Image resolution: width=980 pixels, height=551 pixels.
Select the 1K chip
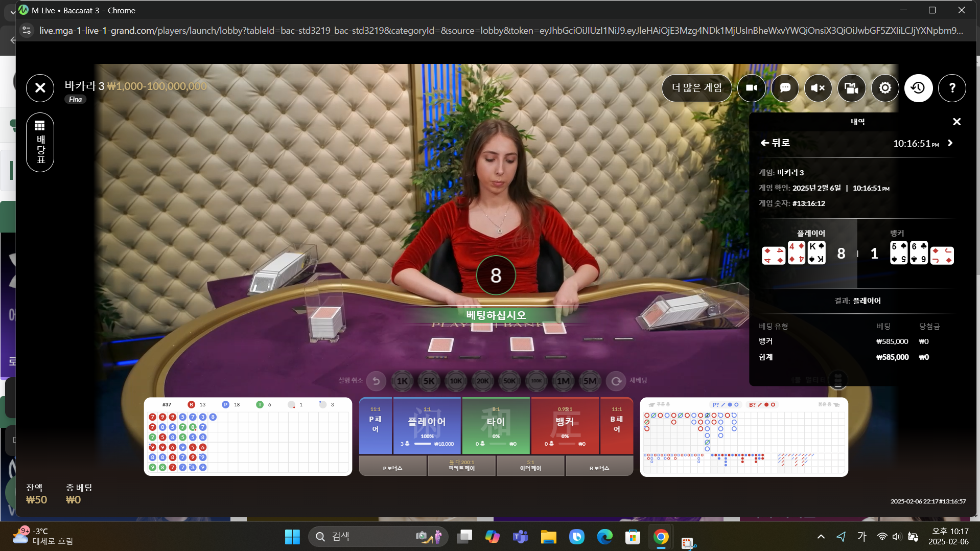[x=402, y=381]
